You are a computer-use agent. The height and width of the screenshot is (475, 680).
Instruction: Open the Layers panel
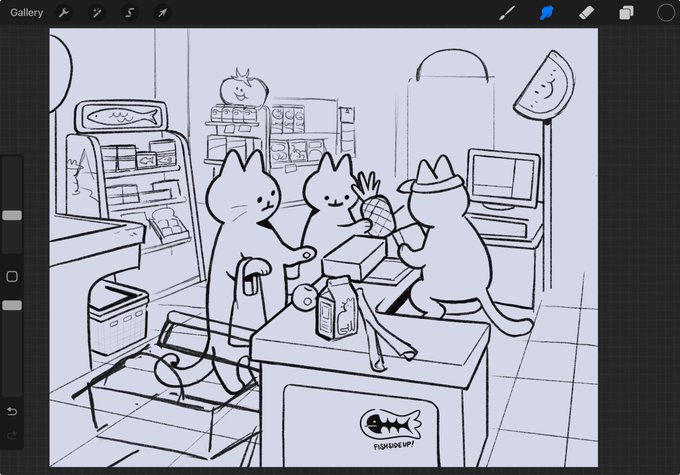(626, 13)
